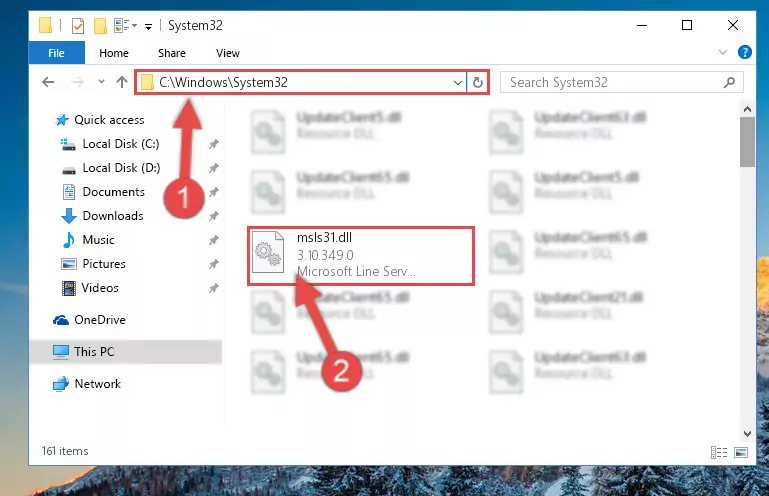The width and height of the screenshot is (769, 496).
Task: Switch to Large icons view in status bar
Action: (x=741, y=452)
